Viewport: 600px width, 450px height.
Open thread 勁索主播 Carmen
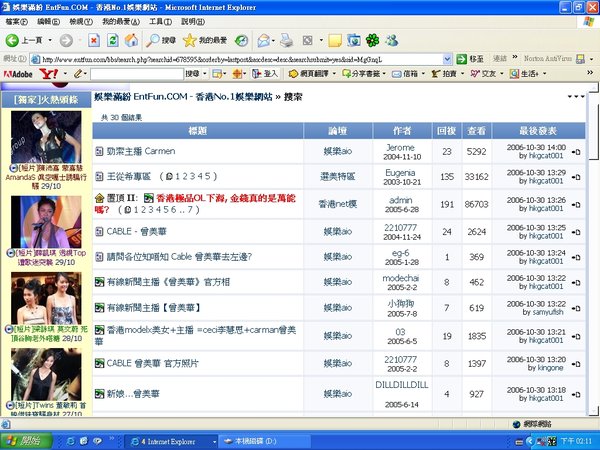coord(140,151)
